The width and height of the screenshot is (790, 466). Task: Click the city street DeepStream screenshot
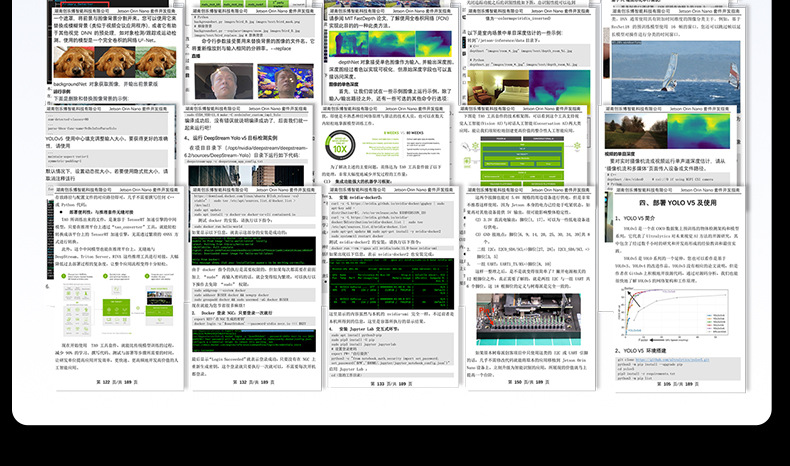[246, 175]
